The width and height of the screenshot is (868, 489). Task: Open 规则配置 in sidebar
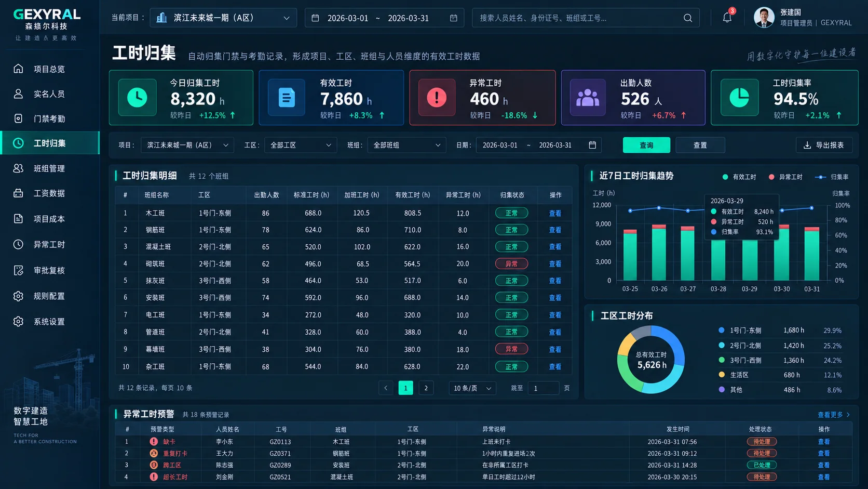tap(50, 296)
